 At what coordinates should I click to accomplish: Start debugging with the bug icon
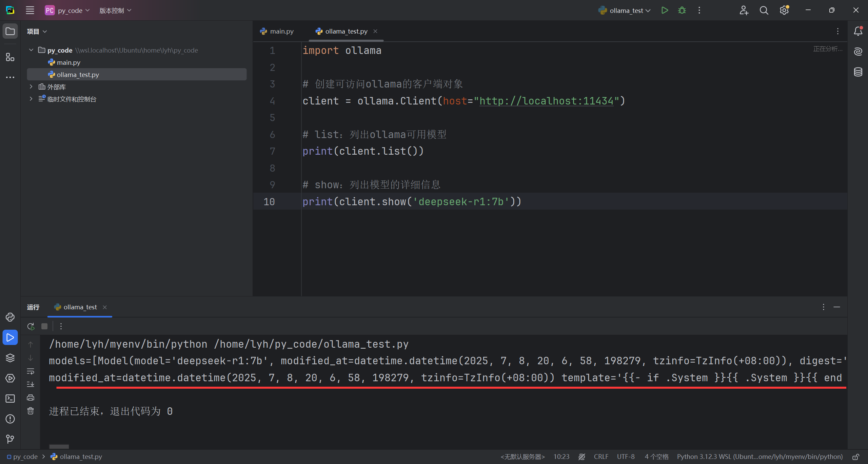click(682, 10)
